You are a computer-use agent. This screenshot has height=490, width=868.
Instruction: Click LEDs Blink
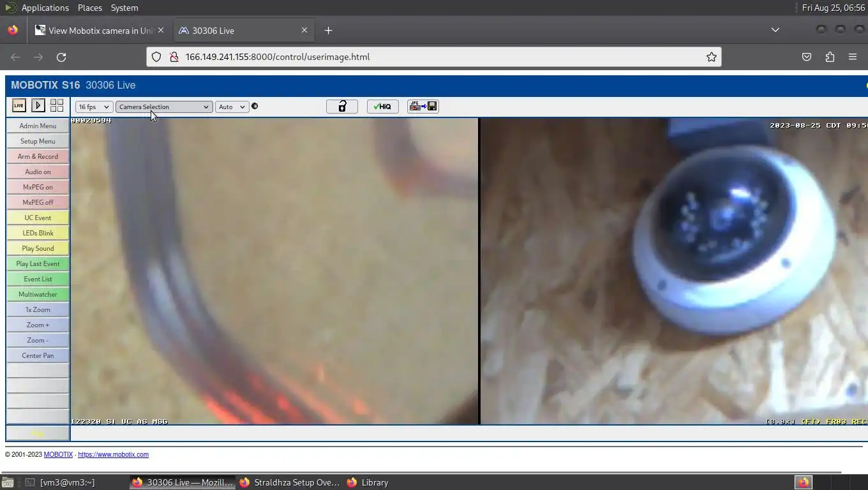click(x=38, y=233)
